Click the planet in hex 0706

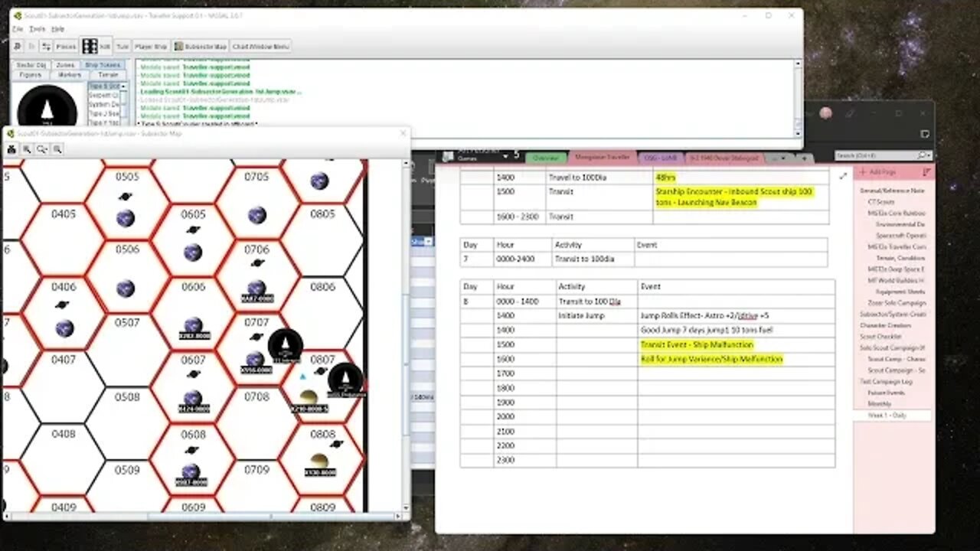256,288
